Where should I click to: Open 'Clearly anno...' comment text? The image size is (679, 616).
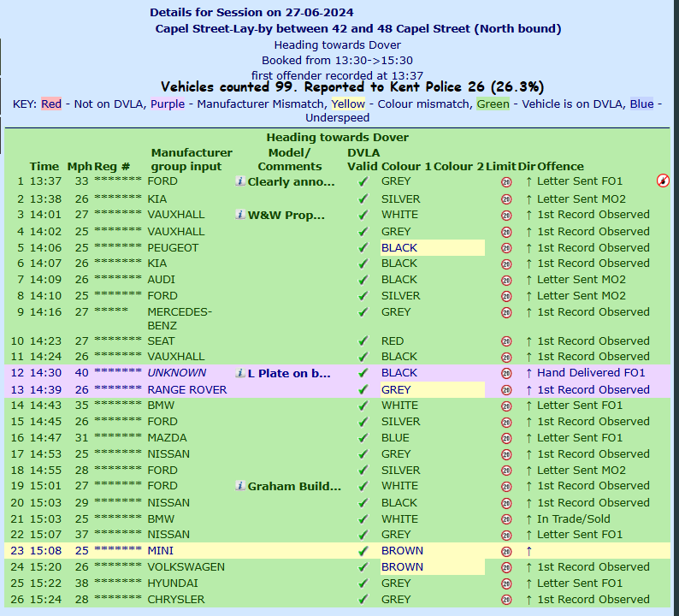(x=291, y=182)
